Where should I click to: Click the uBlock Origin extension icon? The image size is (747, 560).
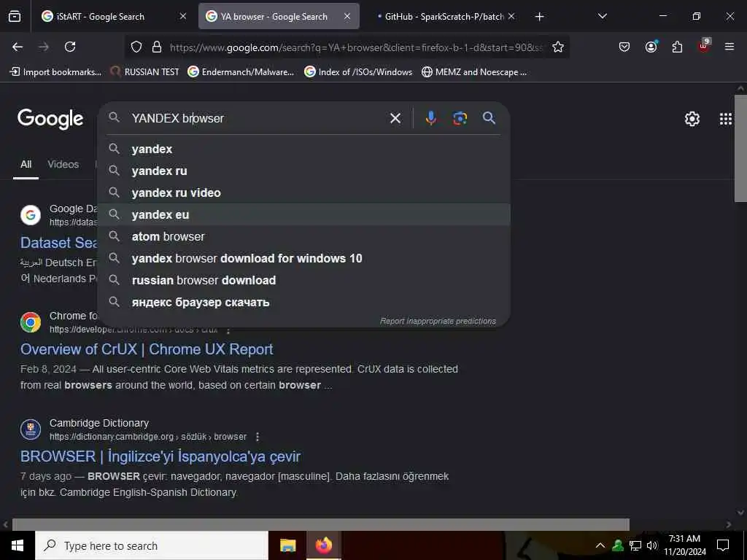click(x=704, y=46)
